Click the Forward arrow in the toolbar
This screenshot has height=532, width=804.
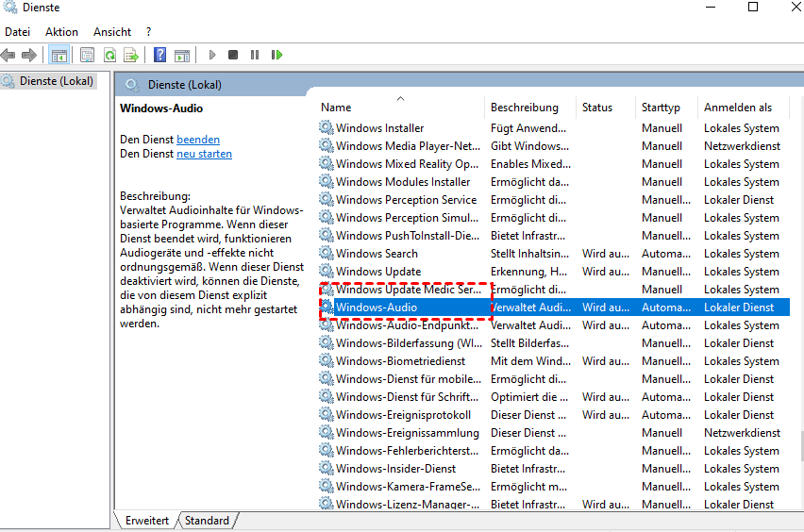[29, 56]
